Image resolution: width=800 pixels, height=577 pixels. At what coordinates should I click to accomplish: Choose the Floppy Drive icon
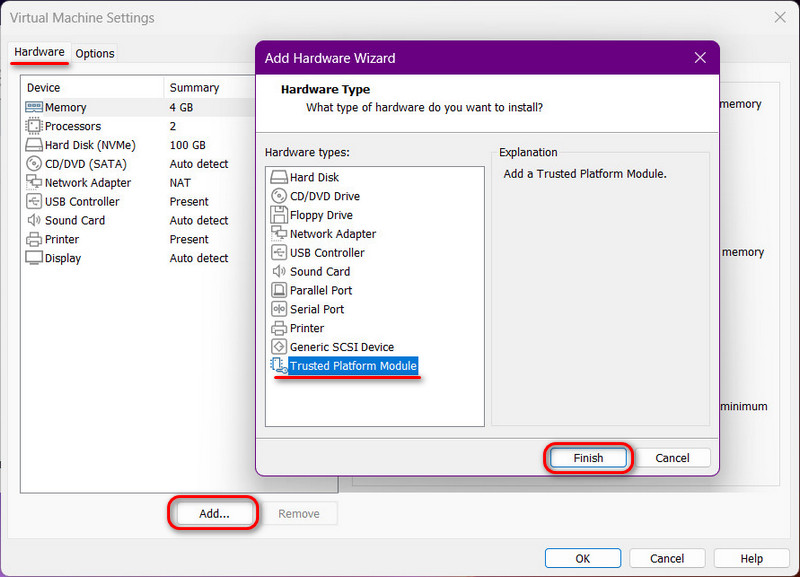(279, 215)
